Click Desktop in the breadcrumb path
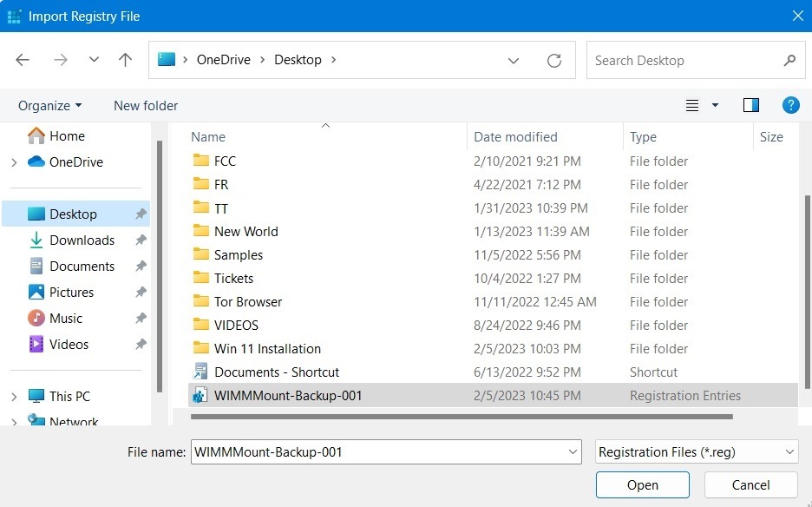Image resolution: width=812 pixels, height=507 pixels. tap(298, 60)
